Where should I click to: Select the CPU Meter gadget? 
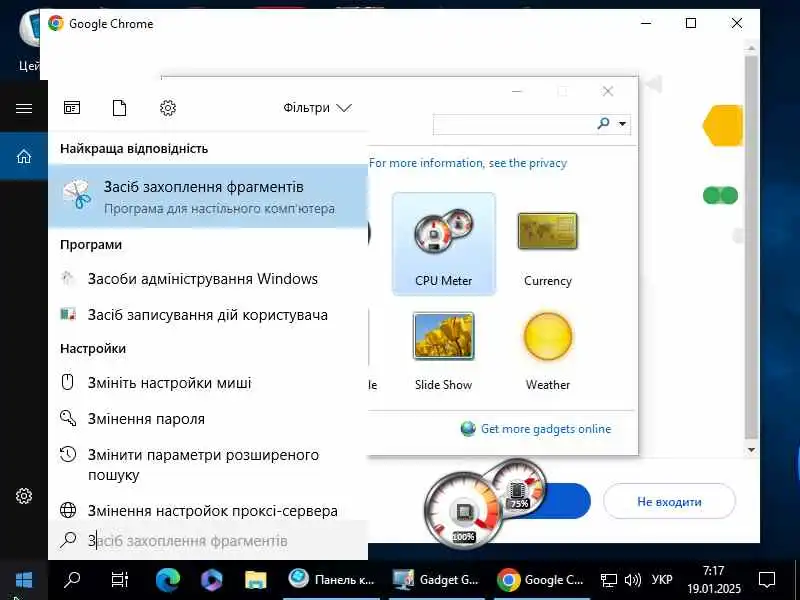443,244
